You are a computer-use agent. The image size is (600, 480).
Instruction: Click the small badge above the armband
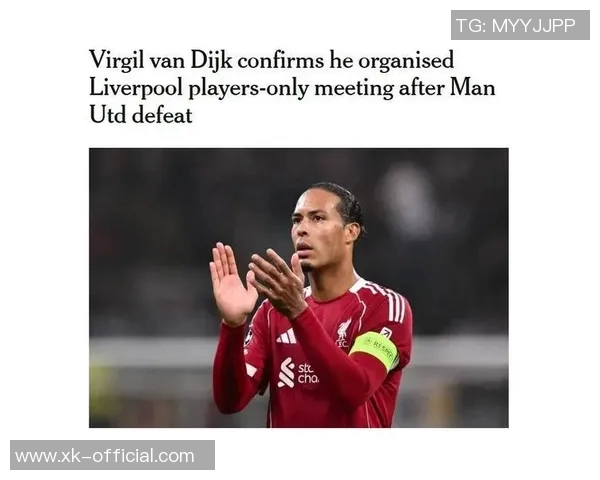(x=385, y=333)
